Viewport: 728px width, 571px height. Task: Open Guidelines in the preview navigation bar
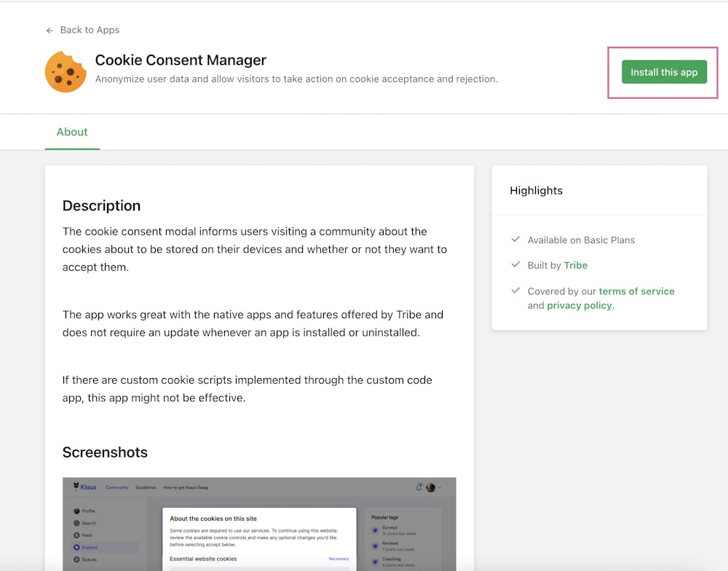point(146,487)
